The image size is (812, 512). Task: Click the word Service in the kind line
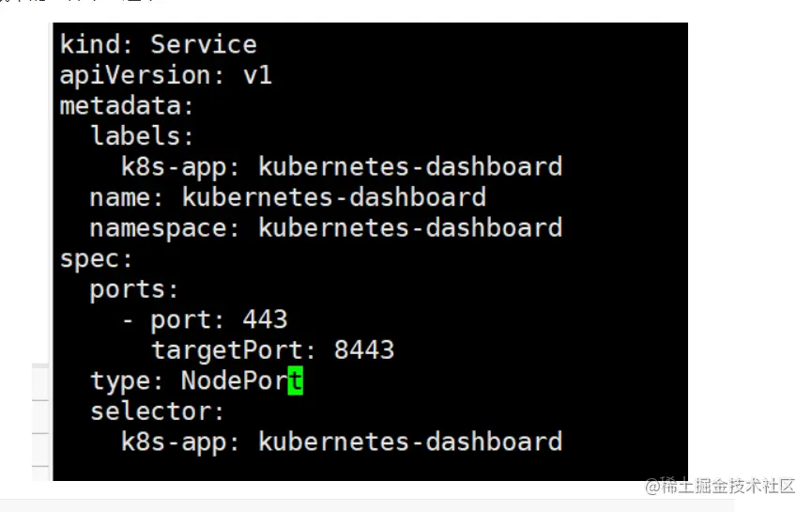coord(203,44)
